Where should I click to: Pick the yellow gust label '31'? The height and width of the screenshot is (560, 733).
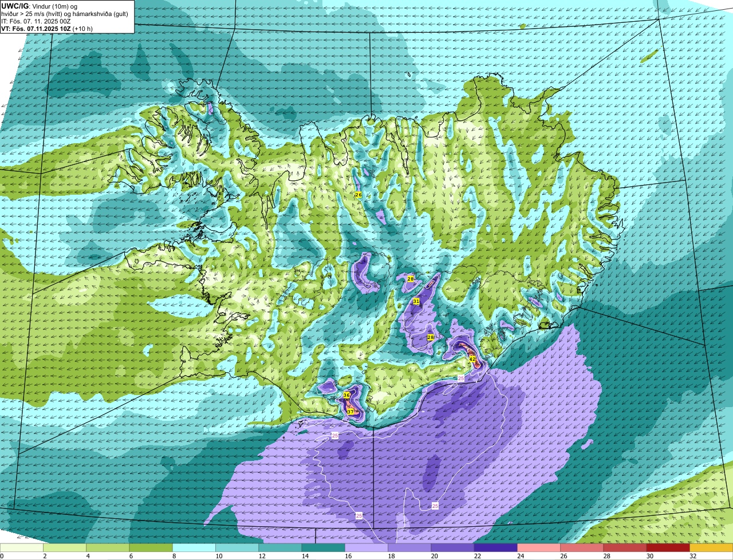(x=416, y=301)
